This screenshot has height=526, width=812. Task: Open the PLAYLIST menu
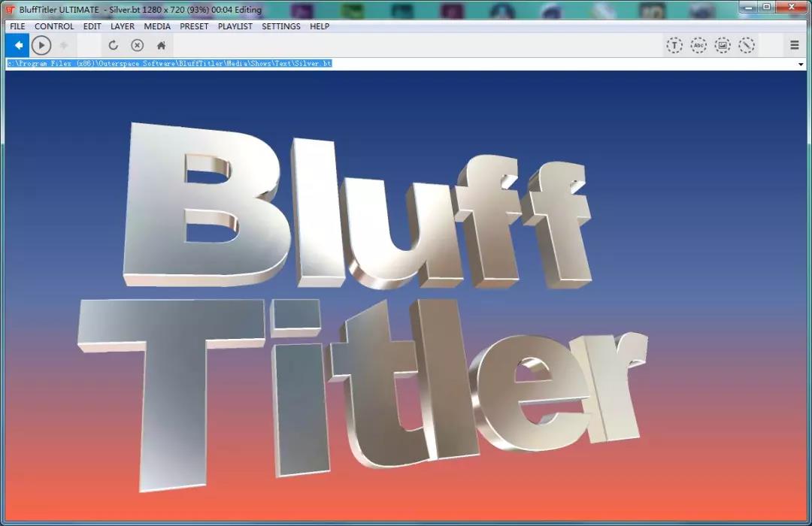coord(235,26)
